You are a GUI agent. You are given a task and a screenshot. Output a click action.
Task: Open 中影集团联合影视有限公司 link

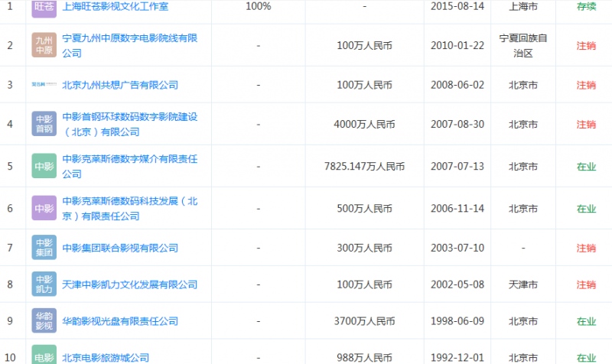(120, 248)
